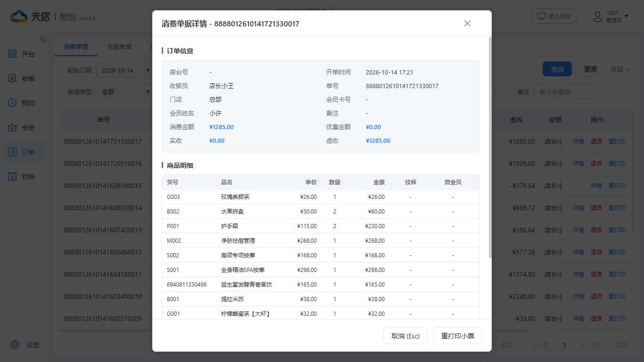Screen dimensions: 644x362
Task: Switch to the 消费单据 tab
Action: [x=76, y=47]
